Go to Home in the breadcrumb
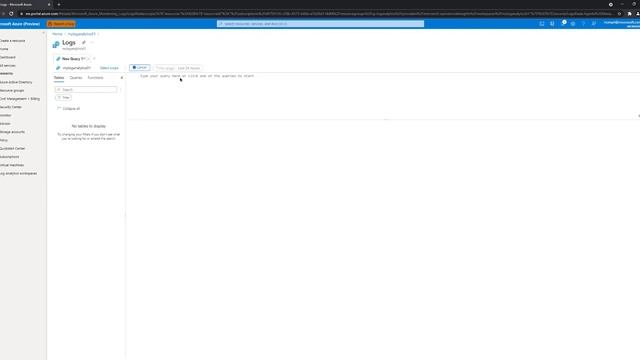 [x=57, y=34]
